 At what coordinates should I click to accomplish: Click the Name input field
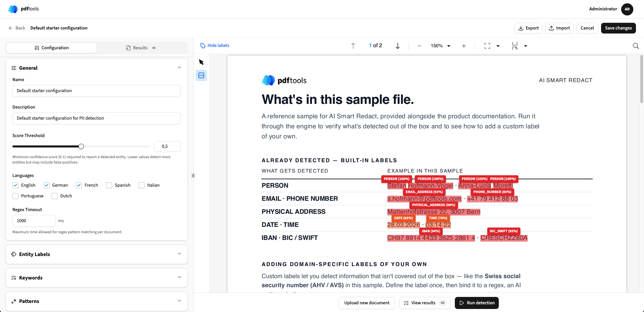(x=97, y=91)
